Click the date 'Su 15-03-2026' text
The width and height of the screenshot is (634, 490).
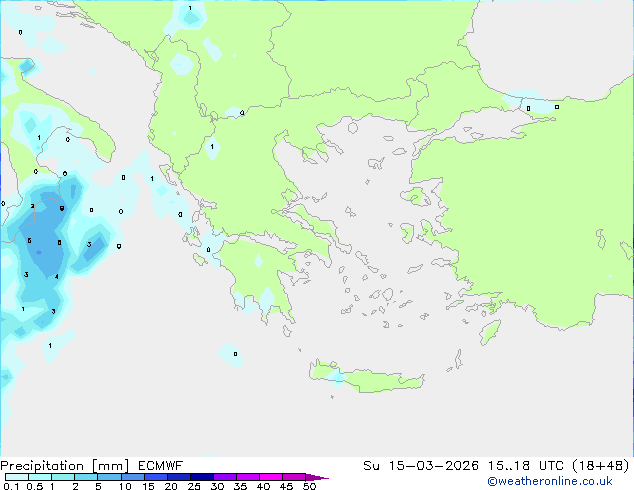tap(421, 466)
